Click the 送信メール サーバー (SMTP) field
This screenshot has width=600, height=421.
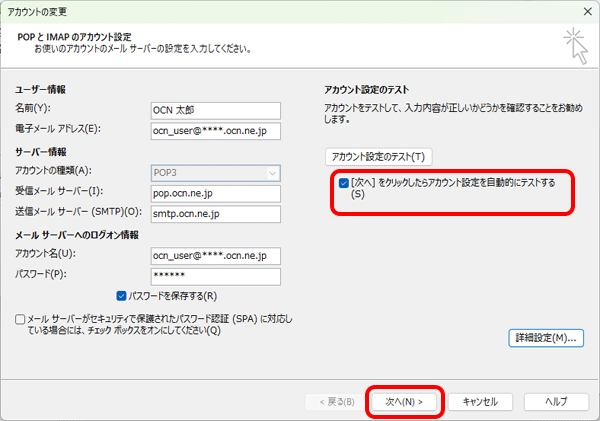pos(214,213)
